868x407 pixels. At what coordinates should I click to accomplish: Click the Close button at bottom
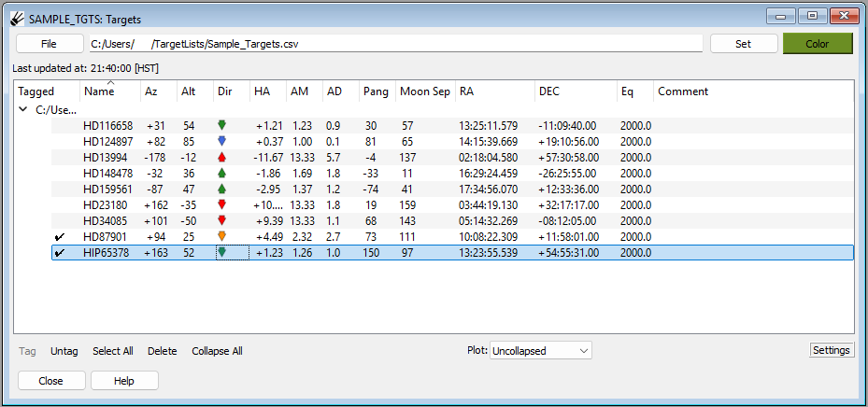(x=51, y=381)
